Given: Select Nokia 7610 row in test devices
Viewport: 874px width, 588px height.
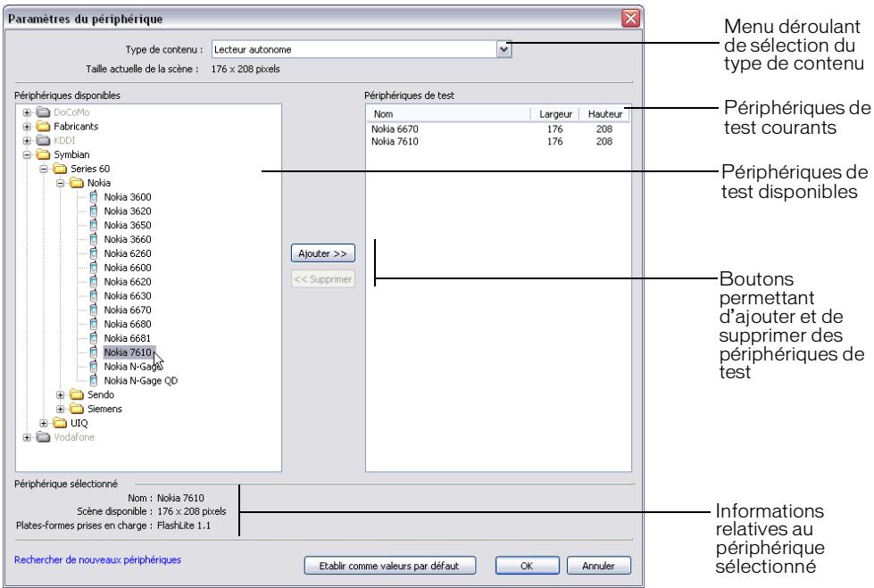Looking at the screenshot, I should (498, 142).
